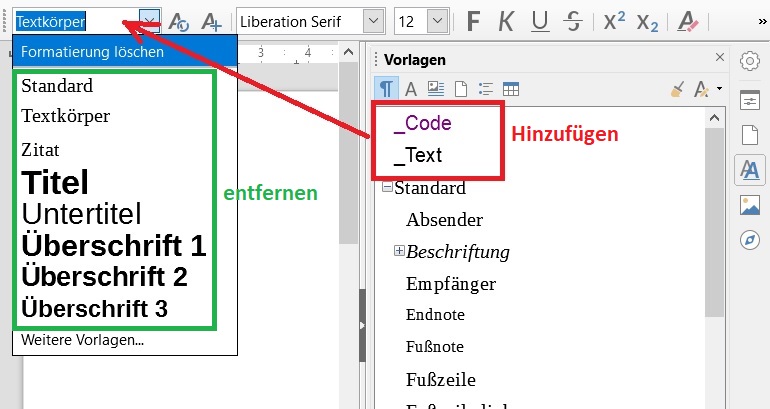Toggle strikethrough formatting
770x409 pixels.
pos(573,22)
